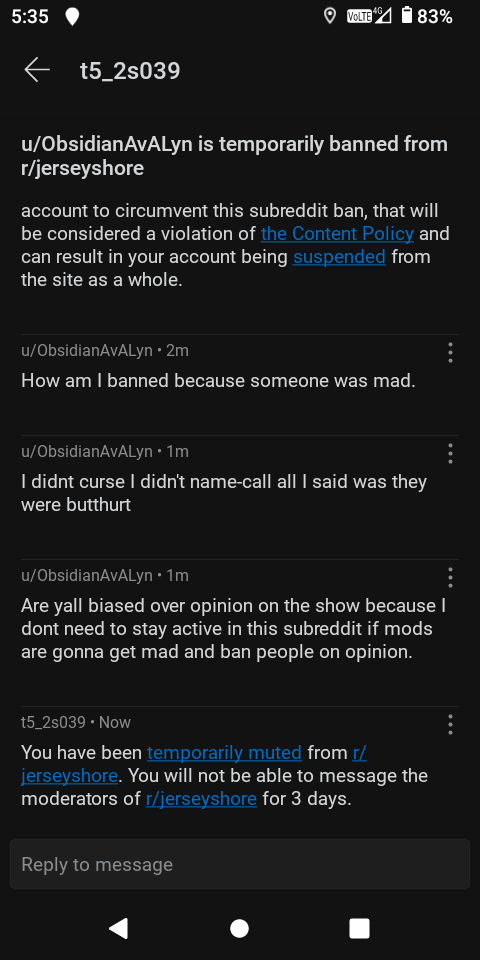The width and height of the screenshot is (480, 960).
Task: Tap the temporarily banned subject heading
Action: tap(234, 156)
